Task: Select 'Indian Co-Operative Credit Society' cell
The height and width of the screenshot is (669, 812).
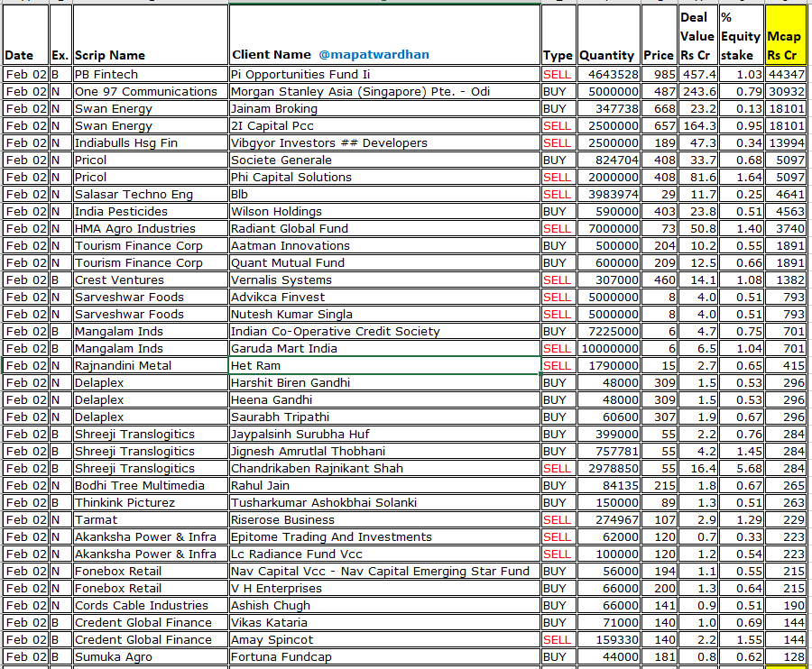Action: pyautogui.click(x=384, y=331)
